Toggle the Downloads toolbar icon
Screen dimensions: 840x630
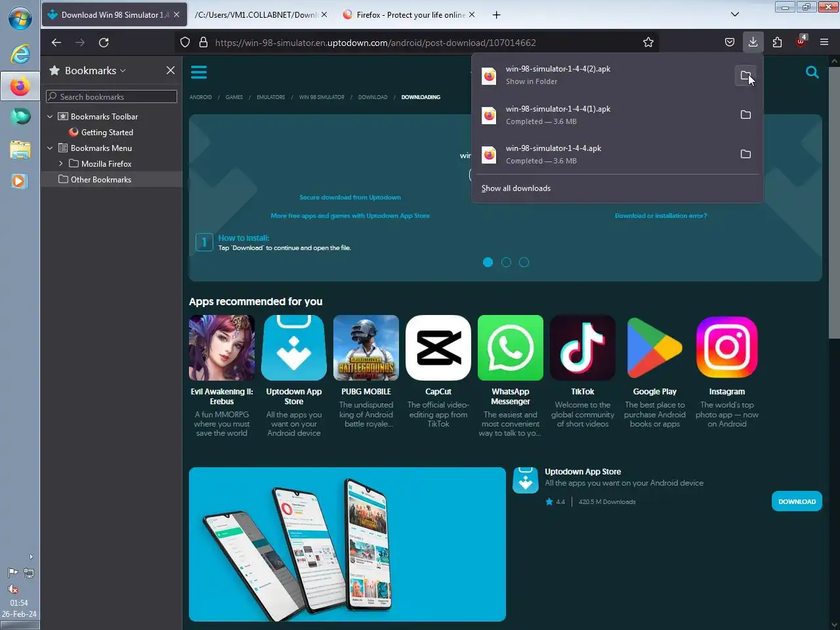[753, 42]
